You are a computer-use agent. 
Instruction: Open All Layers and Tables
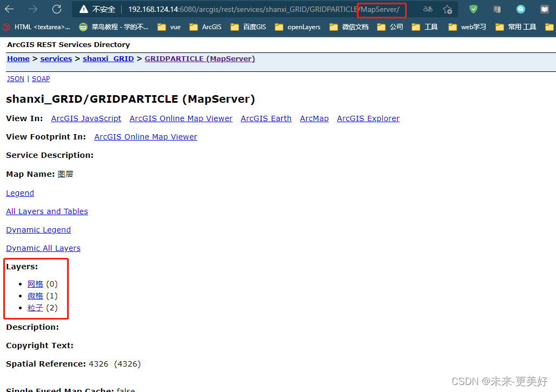coord(47,211)
